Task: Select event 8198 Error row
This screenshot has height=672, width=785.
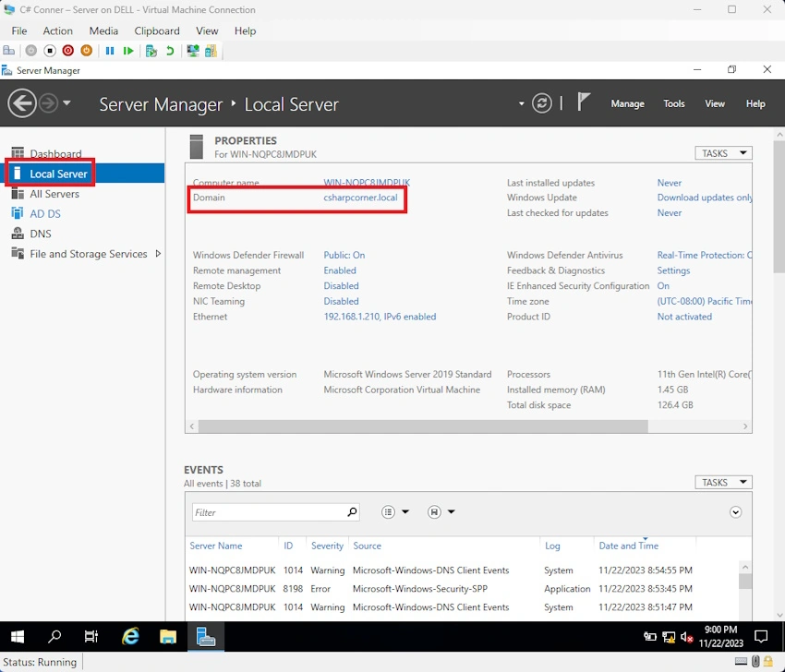Action: pos(463,589)
